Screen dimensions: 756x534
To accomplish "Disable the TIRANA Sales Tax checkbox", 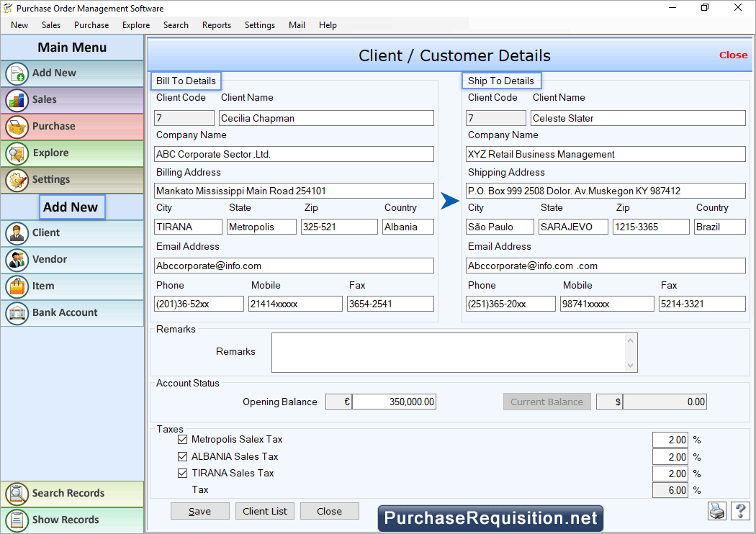I will tap(182, 473).
